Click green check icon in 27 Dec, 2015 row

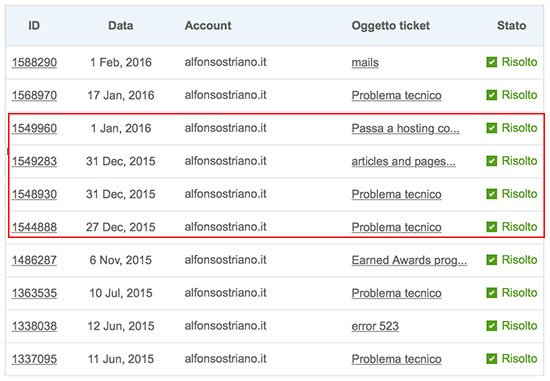pos(491,227)
